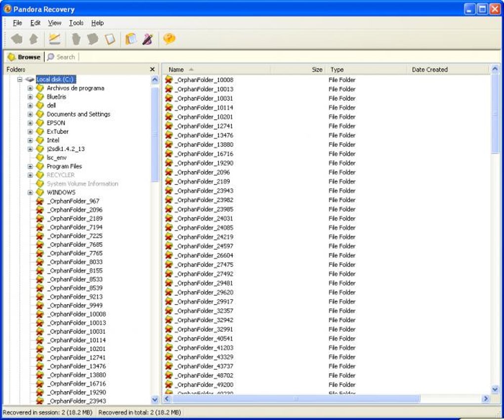Open the View menu
Screen dimensions: 504x420
[55, 23]
